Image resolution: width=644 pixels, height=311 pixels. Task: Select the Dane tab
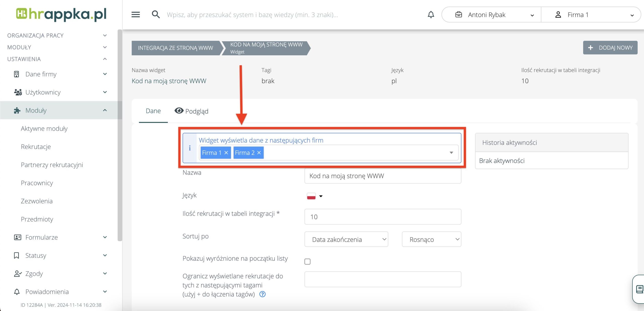(153, 111)
